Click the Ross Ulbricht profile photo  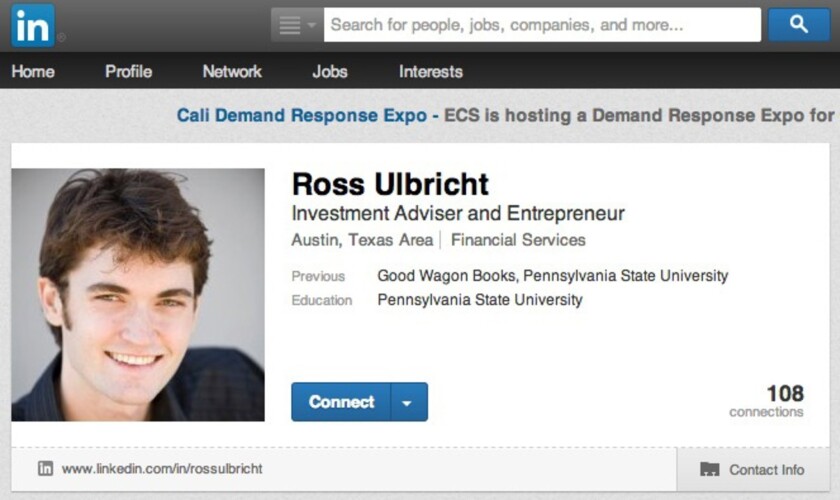138,295
